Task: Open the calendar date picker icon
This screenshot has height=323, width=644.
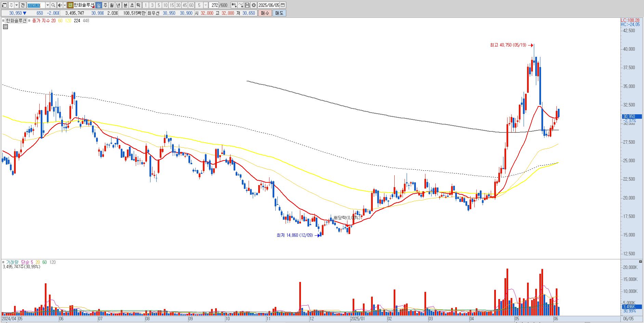Action: pos(282,5)
